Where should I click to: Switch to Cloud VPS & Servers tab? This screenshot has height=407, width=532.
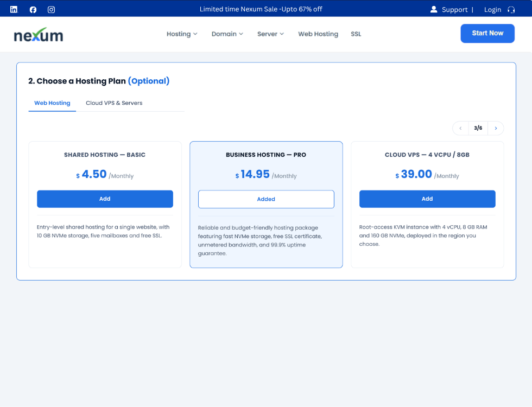(114, 103)
